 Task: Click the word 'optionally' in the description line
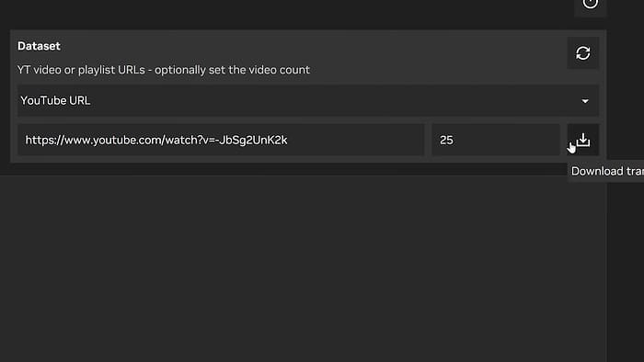(x=180, y=70)
